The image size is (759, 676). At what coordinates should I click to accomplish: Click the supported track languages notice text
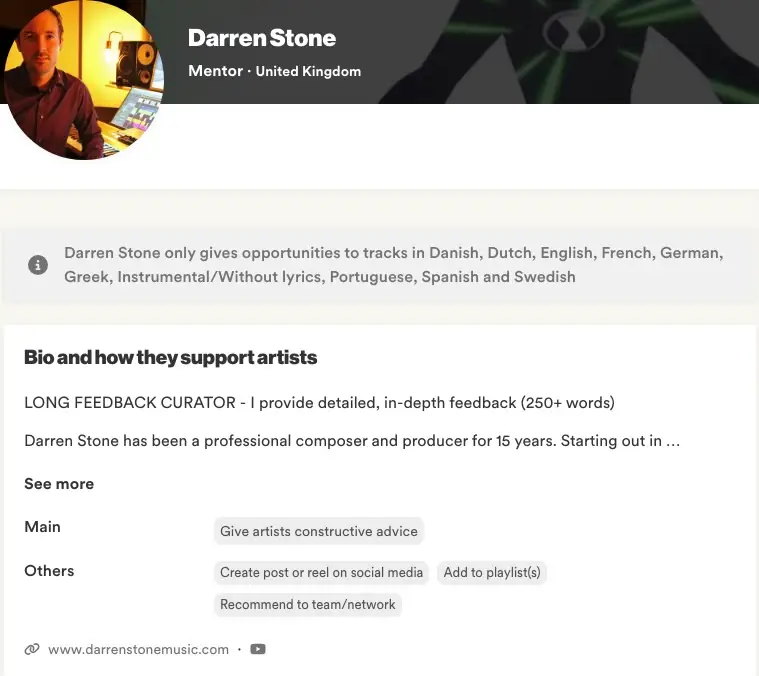pos(393,265)
